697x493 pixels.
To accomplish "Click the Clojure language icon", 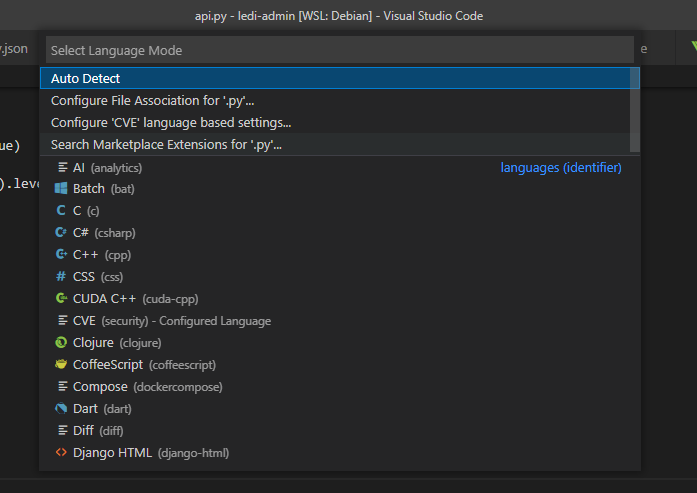I will point(62,343).
